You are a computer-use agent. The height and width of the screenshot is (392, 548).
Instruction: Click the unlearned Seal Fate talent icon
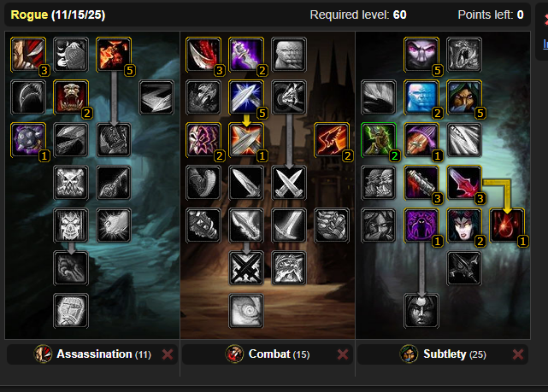coord(71,268)
